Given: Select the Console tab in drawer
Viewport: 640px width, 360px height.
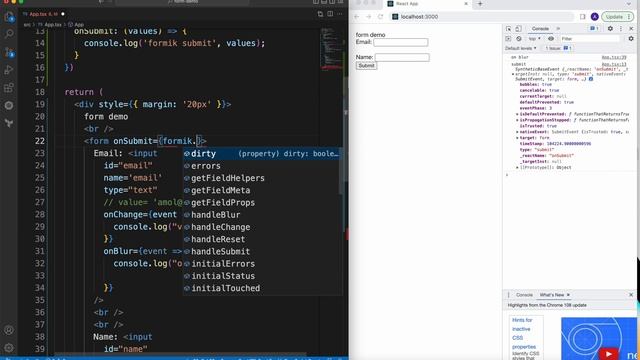Looking at the screenshot, I should tap(524, 295).
